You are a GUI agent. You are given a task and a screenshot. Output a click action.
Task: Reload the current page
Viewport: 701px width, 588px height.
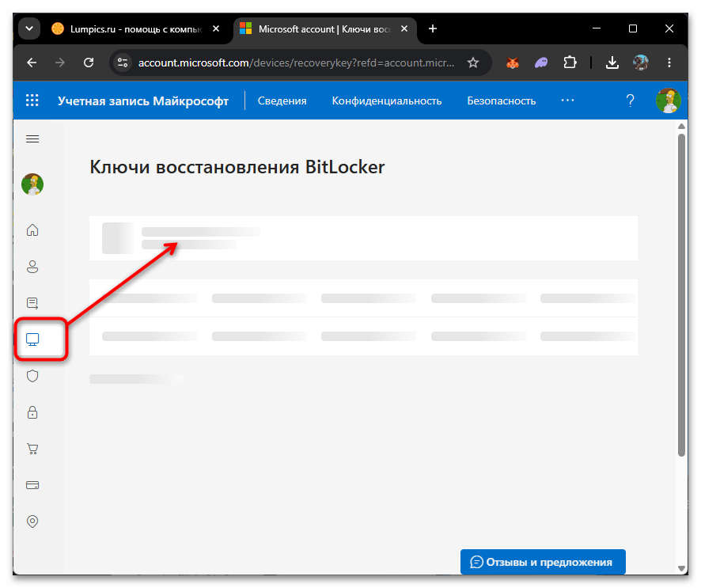(89, 63)
